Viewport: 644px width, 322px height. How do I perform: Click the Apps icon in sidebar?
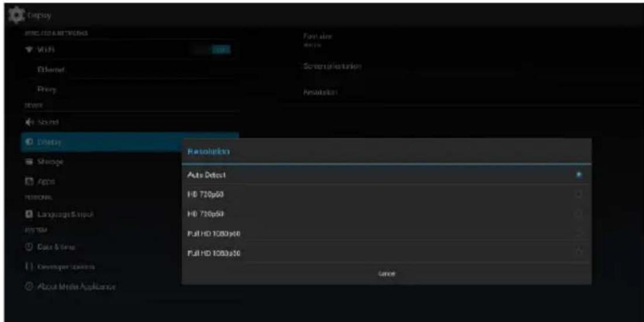29,181
